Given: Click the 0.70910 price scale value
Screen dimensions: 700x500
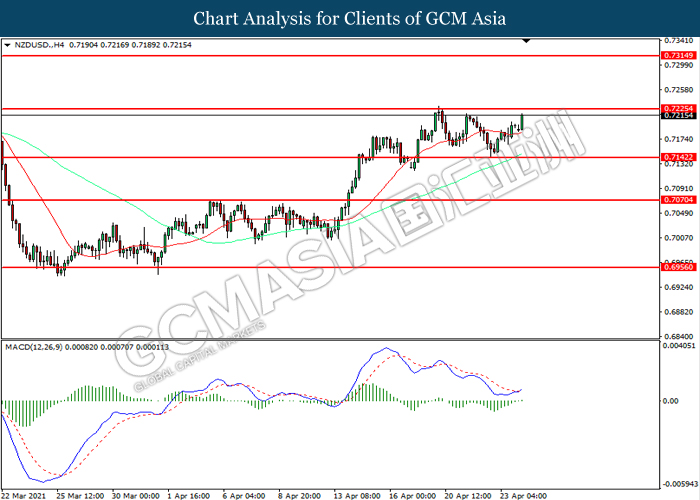Looking at the screenshot, I should 679,189.
